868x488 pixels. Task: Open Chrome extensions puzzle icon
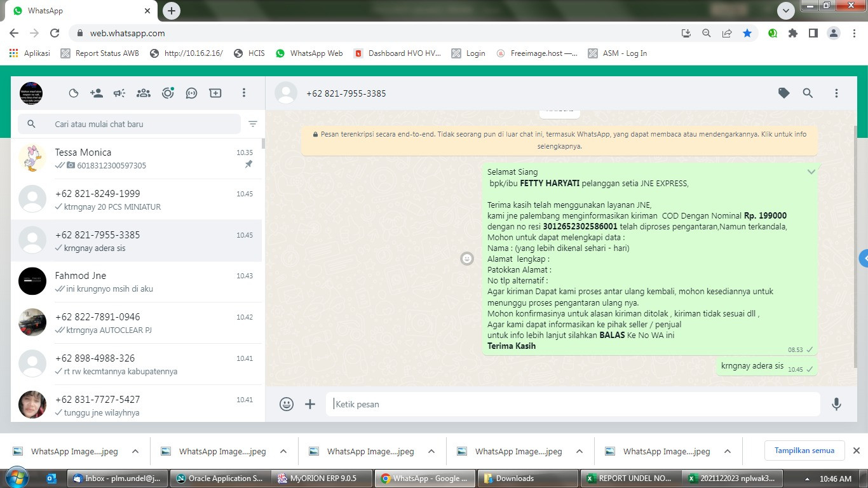pyautogui.click(x=792, y=33)
